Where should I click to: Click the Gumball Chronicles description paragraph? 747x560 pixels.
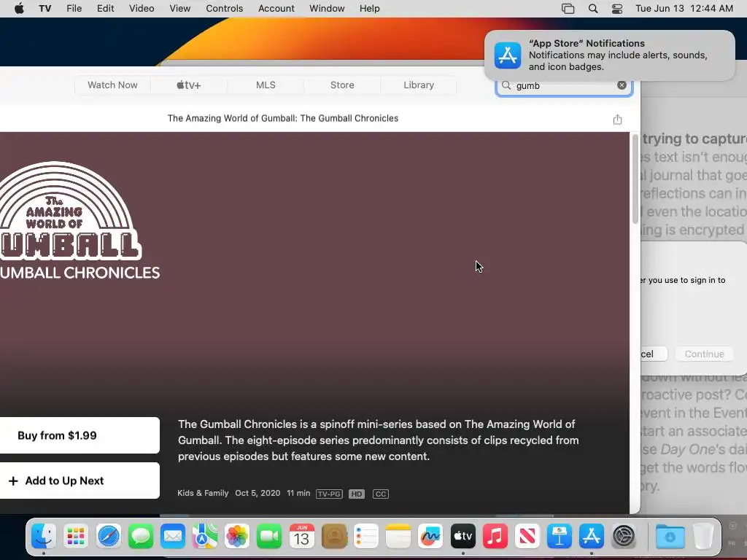(x=379, y=440)
